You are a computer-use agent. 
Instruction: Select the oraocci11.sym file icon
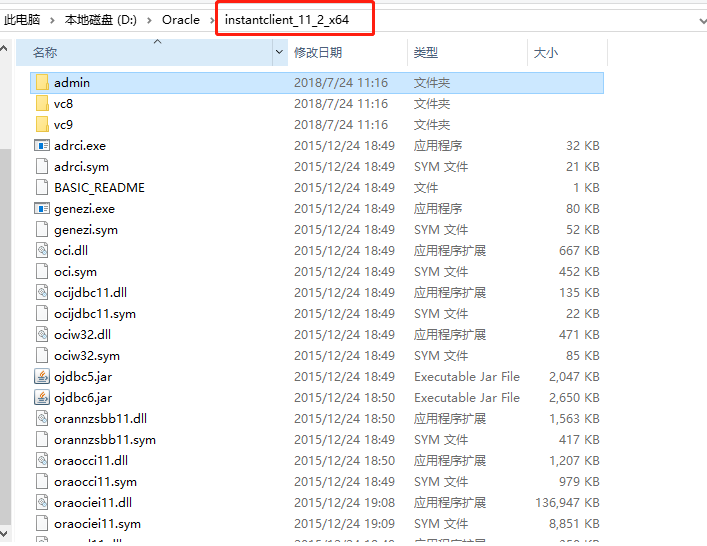pyautogui.click(x=42, y=482)
